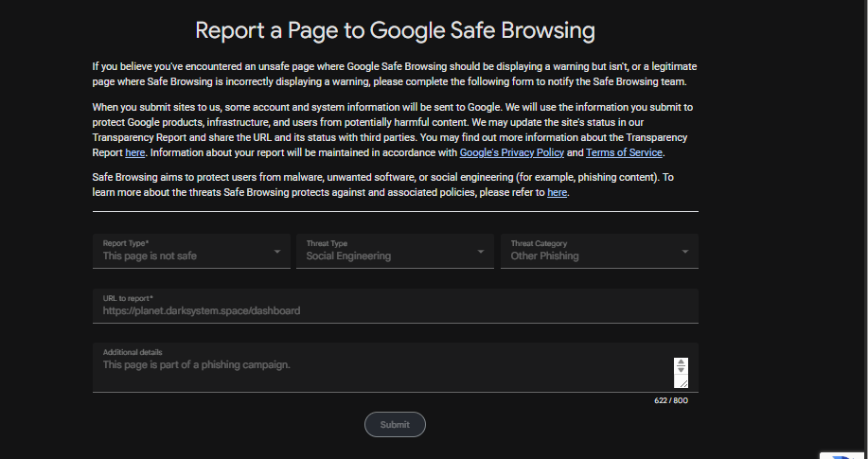Open the Transparency Report 'here' link
Viewport: 868px width, 459px height.
134,152
